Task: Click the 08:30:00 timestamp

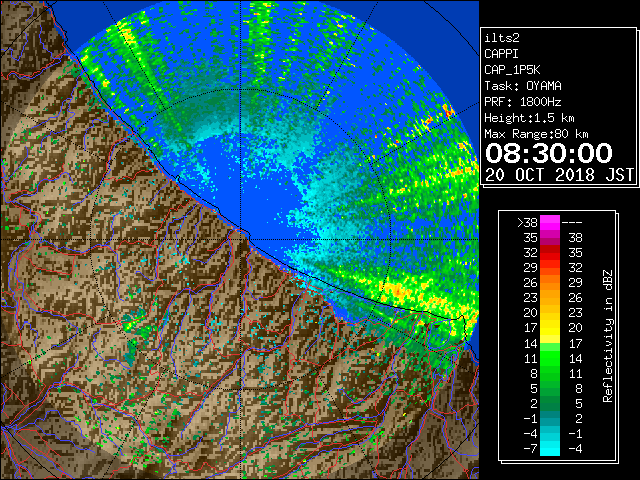Action: click(x=549, y=153)
